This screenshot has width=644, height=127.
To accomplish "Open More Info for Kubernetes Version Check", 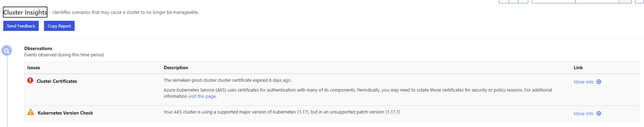I will click(x=584, y=114).
